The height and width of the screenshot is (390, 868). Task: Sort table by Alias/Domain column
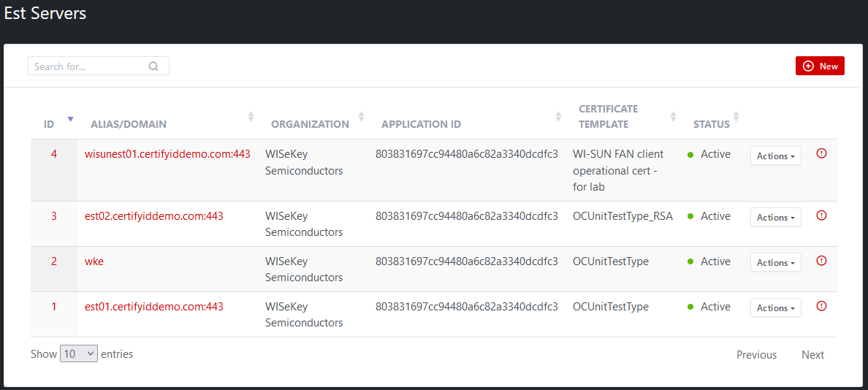[251, 117]
